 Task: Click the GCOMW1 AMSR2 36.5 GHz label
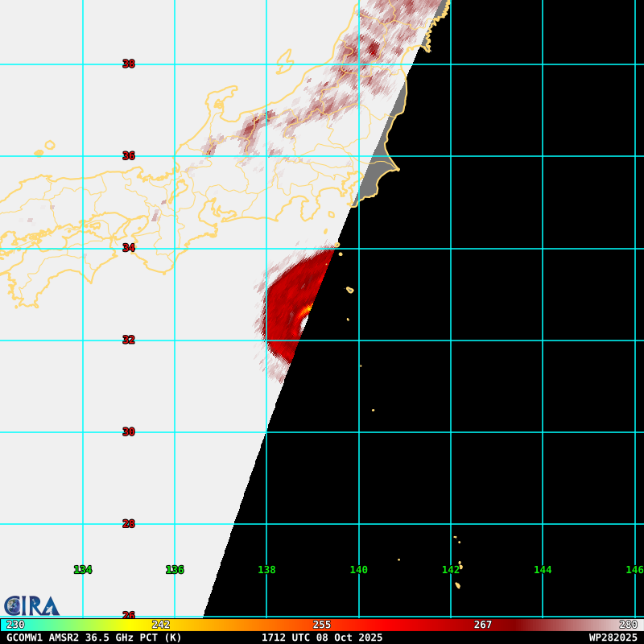tap(94, 638)
